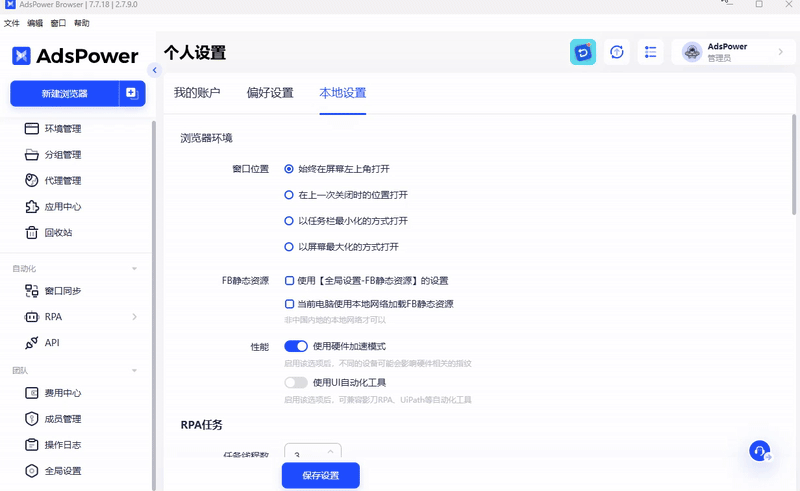This screenshot has height=491, width=800.
Task: Toggle 使用硬件加速模式 switch off
Action: 296,347
